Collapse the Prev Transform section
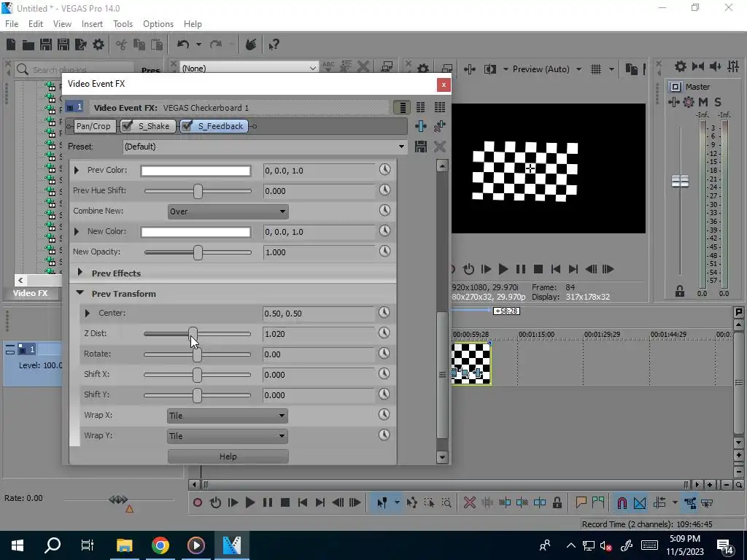 tap(80, 293)
